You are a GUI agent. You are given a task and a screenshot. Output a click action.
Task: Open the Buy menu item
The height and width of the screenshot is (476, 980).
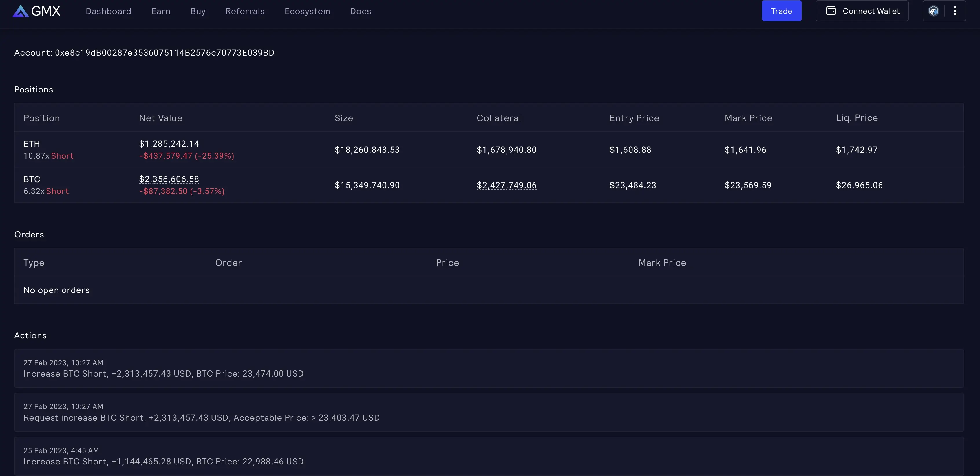click(x=198, y=11)
